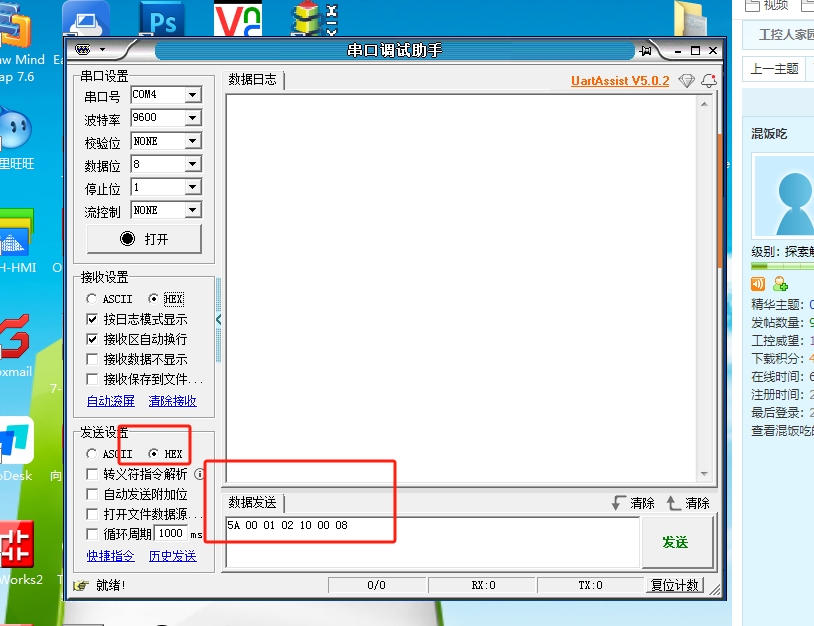Expand the 流控制 NONE dropdown

tap(192, 210)
